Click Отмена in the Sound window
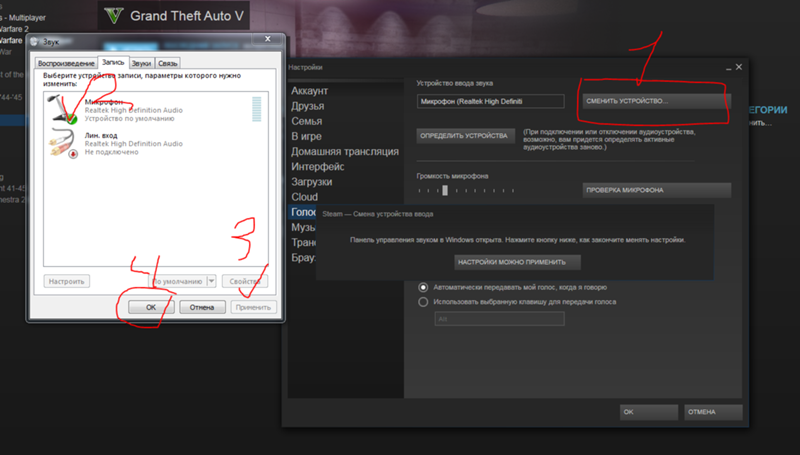800x455 pixels. [x=202, y=307]
